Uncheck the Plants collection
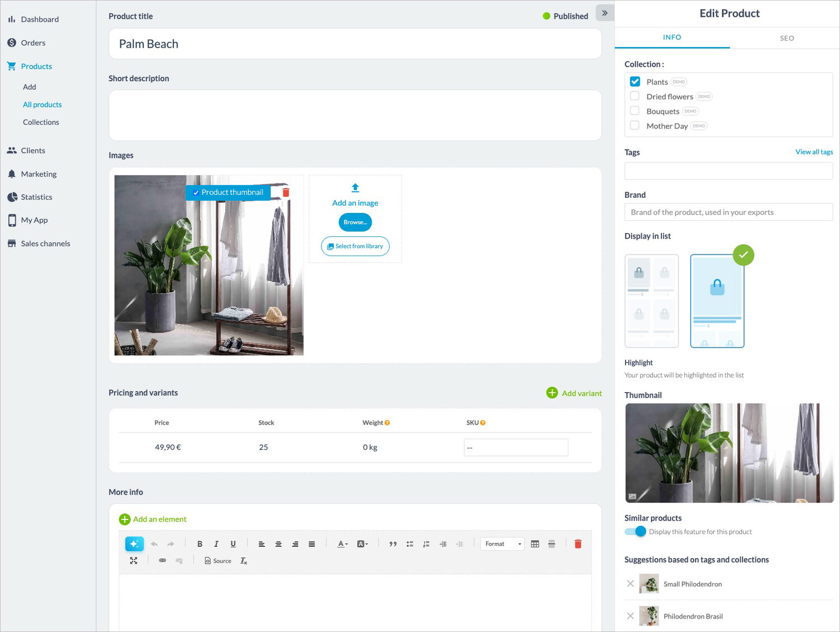The image size is (840, 632). (635, 81)
